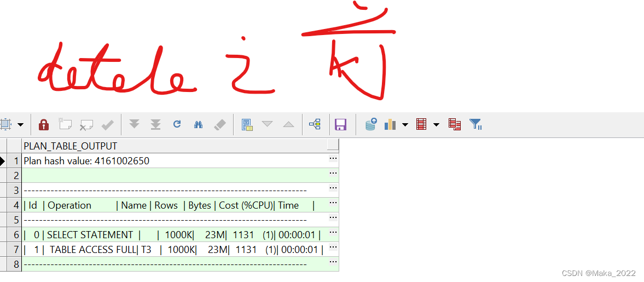Click the red lock edit-data icon
Screen dimensions: 644x282
coord(44,124)
